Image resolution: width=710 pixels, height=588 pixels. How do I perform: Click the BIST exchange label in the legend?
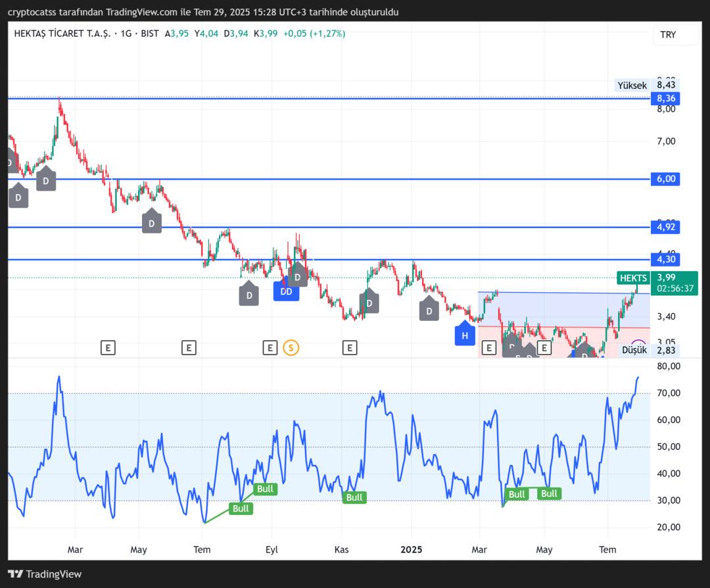[x=150, y=34]
